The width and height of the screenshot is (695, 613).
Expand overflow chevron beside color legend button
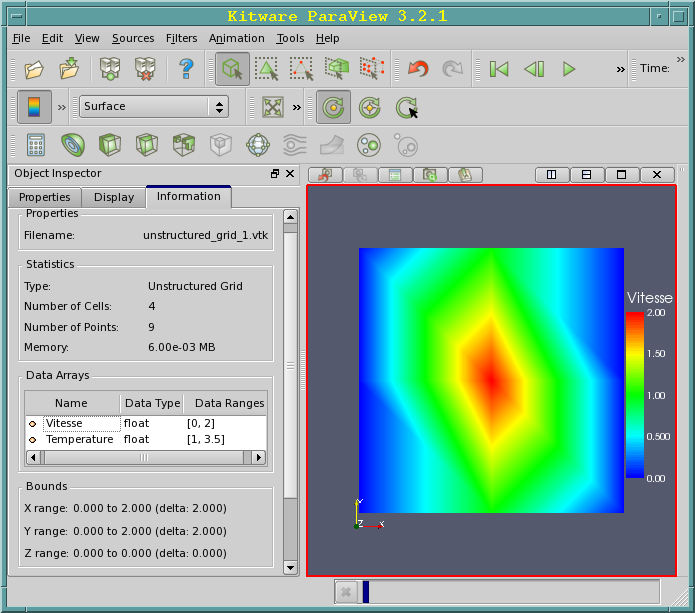tap(62, 106)
